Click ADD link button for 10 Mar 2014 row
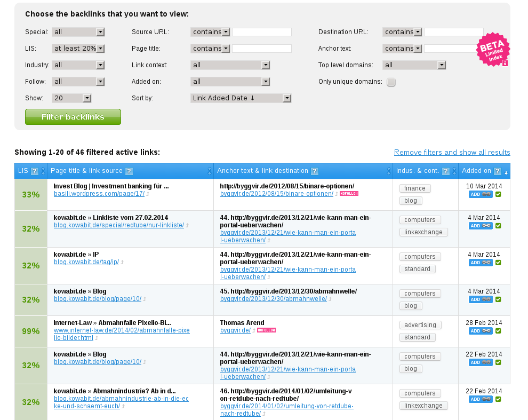The image size is (528, 420). [481, 194]
